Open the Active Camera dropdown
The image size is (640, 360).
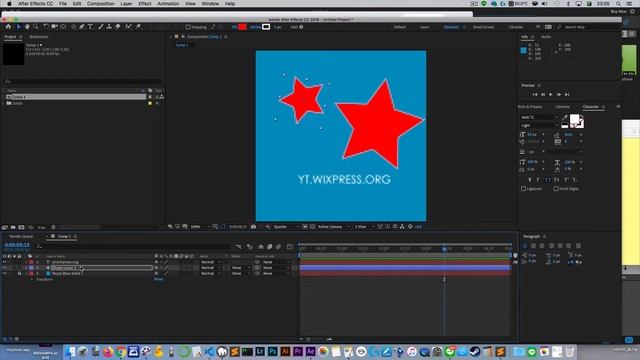[x=334, y=227]
